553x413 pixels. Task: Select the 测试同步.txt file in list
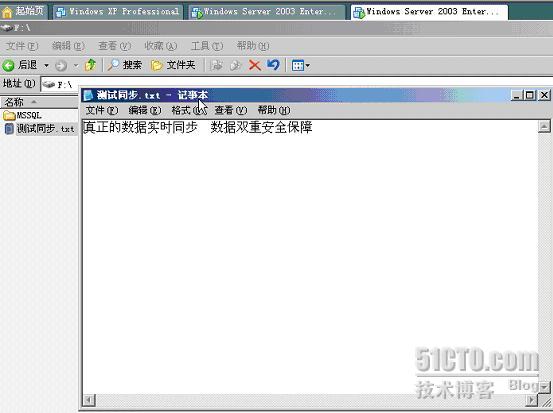tap(39, 129)
